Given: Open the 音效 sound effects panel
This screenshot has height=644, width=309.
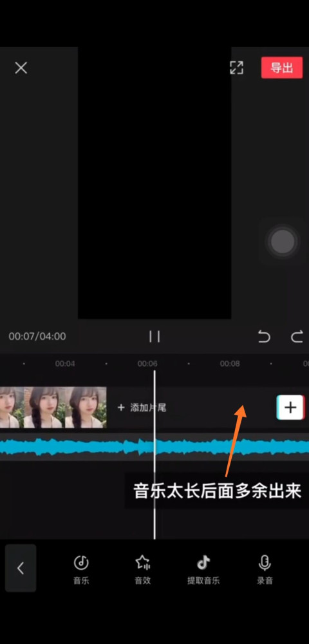Looking at the screenshot, I should click(142, 570).
